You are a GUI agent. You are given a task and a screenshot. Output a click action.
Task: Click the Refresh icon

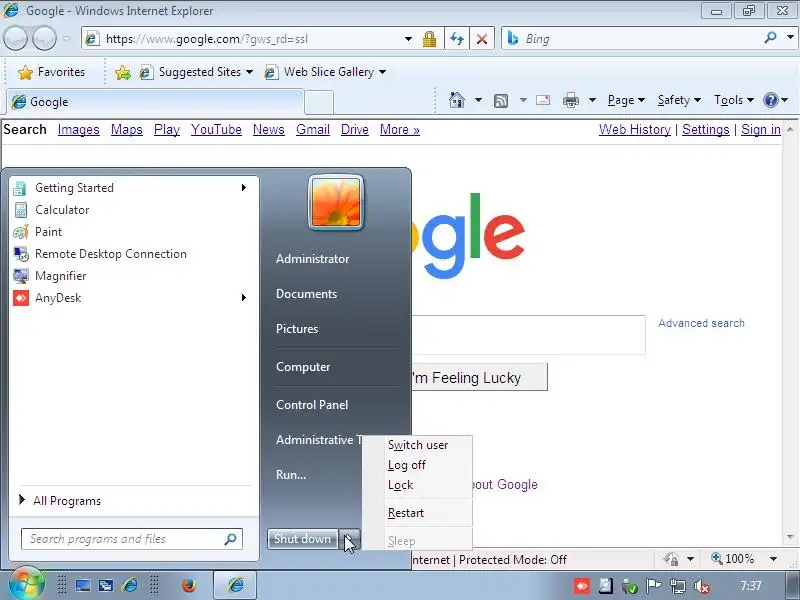coord(457,39)
